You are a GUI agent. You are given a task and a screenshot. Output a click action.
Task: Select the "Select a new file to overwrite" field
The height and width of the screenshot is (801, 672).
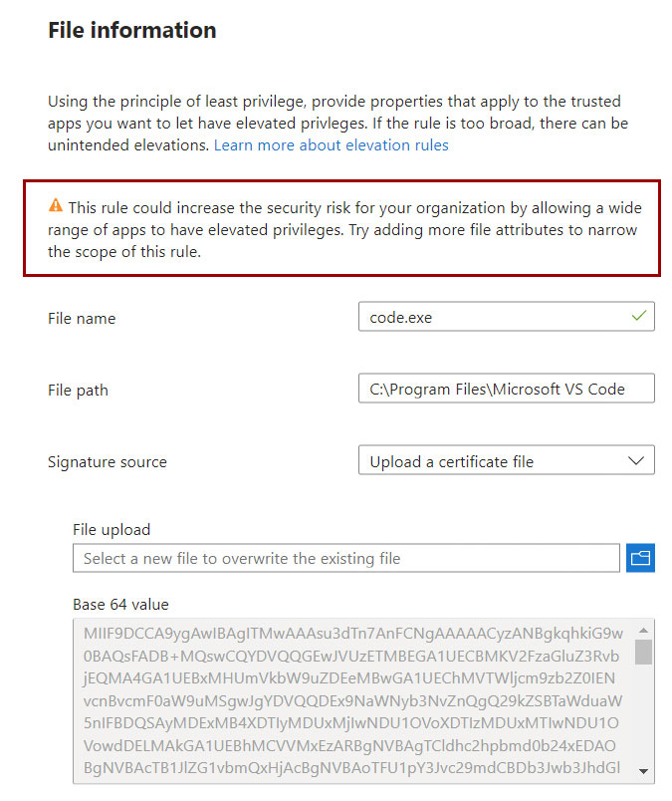346,558
